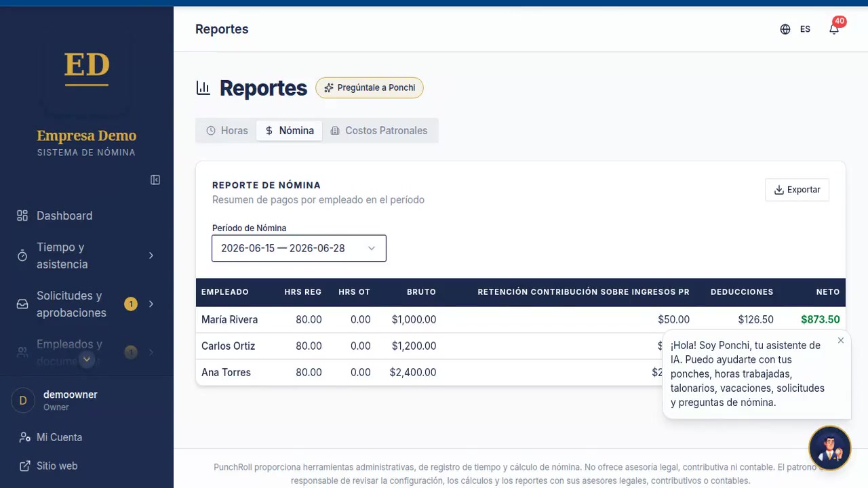This screenshot has width=868, height=488.
Task: Switch language using ES selector
Action: [x=805, y=29]
